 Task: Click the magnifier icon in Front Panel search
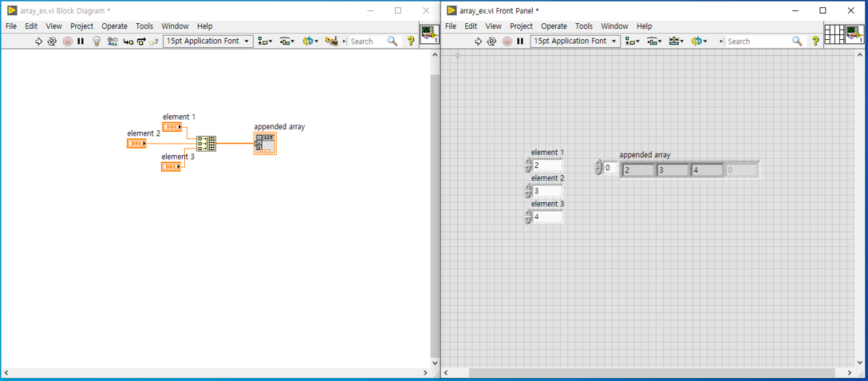pos(796,41)
